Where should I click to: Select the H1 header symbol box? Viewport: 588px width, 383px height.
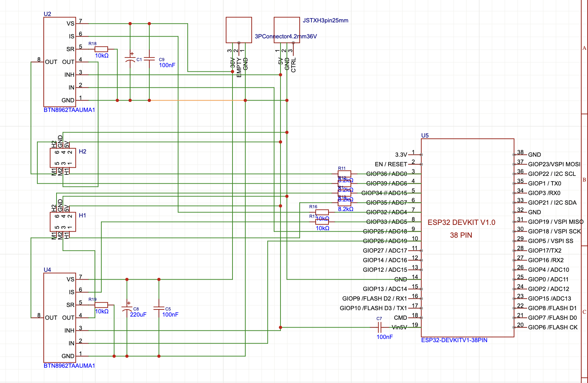point(63,222)
